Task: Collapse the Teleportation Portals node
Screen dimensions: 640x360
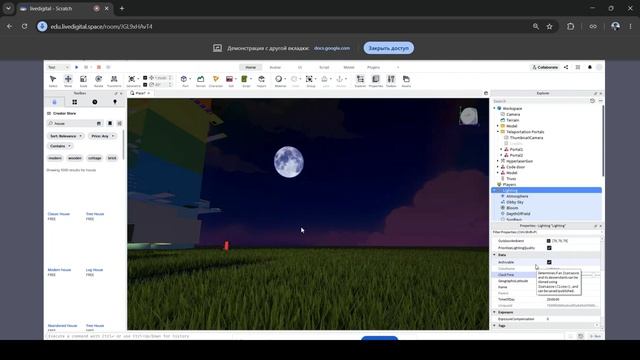Action: 498,132
